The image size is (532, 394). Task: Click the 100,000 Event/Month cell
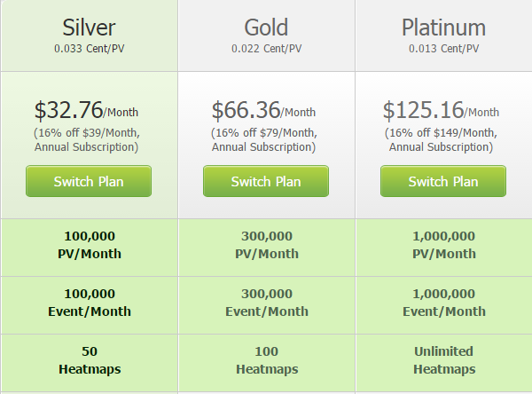coord(90,305)
